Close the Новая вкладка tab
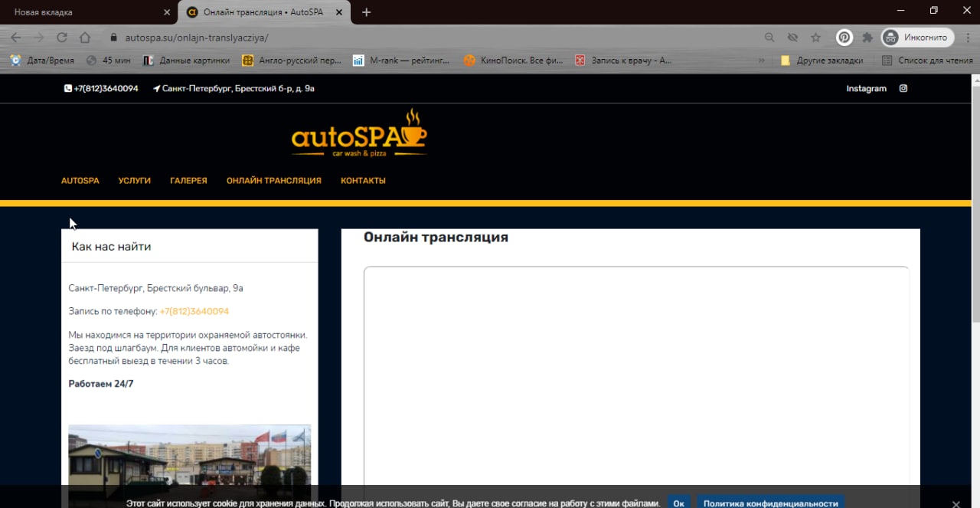 pos(167,12)
